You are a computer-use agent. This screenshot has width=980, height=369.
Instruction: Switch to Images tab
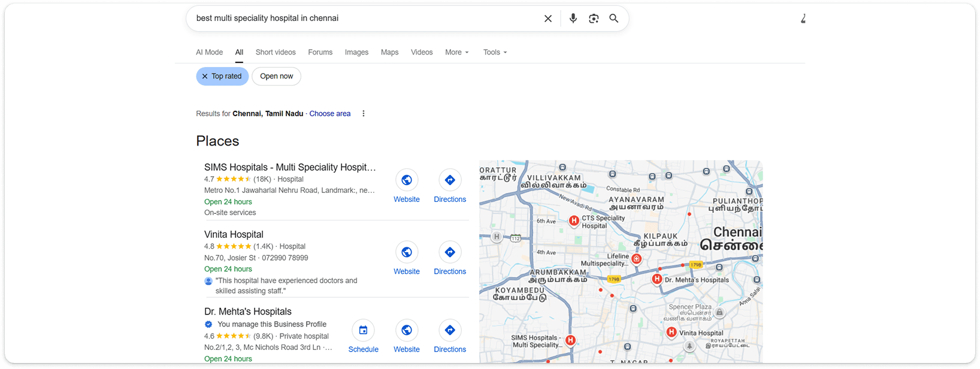(x=356, y=52)
